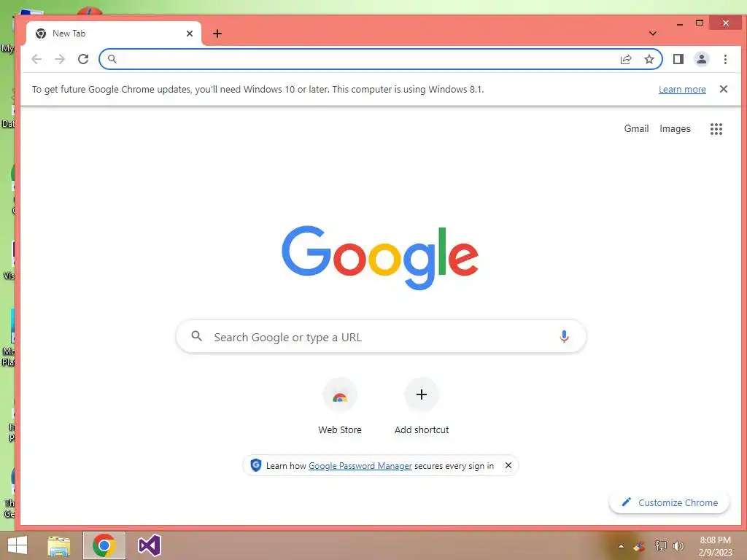
Task: Click the Password Manager shield icon
Action: click(256, 465)
